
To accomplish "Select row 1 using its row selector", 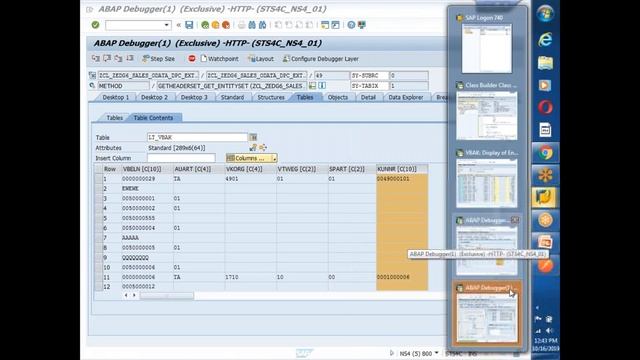I will [x=98, y=179].
